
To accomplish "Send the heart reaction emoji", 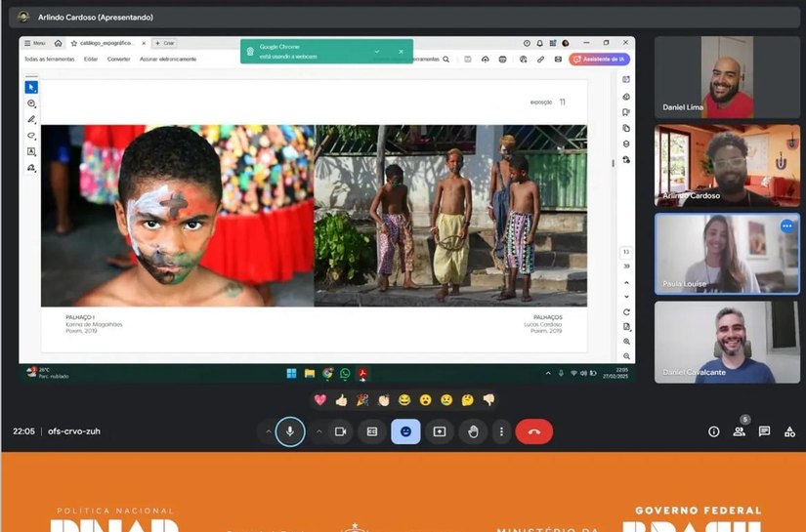I will tap(320, 400).
